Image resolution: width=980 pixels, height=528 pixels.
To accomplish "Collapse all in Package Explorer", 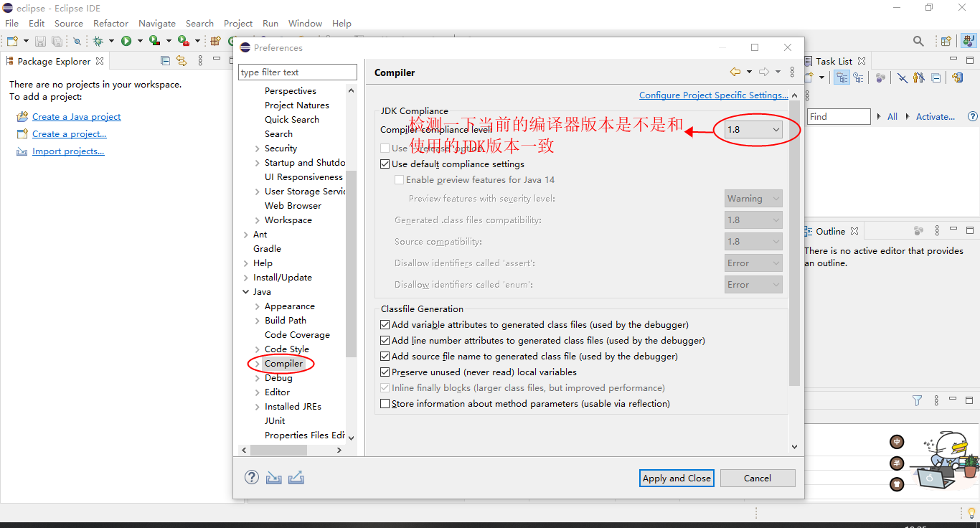I will (x=165, y=61).
